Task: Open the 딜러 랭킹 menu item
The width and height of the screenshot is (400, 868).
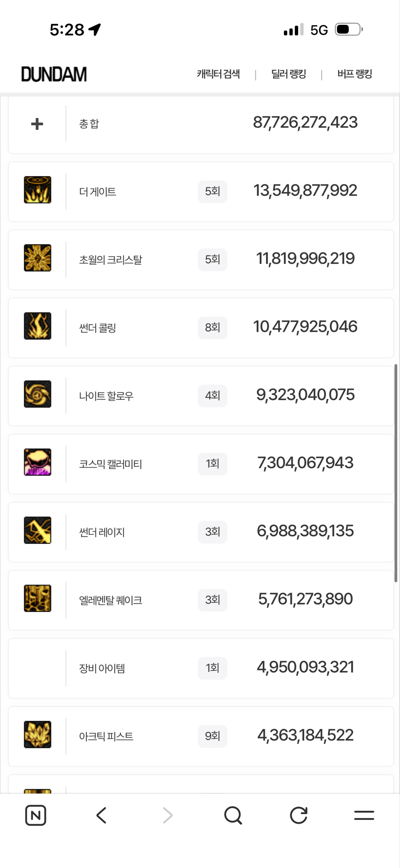Action: click(x=288, y=74)
